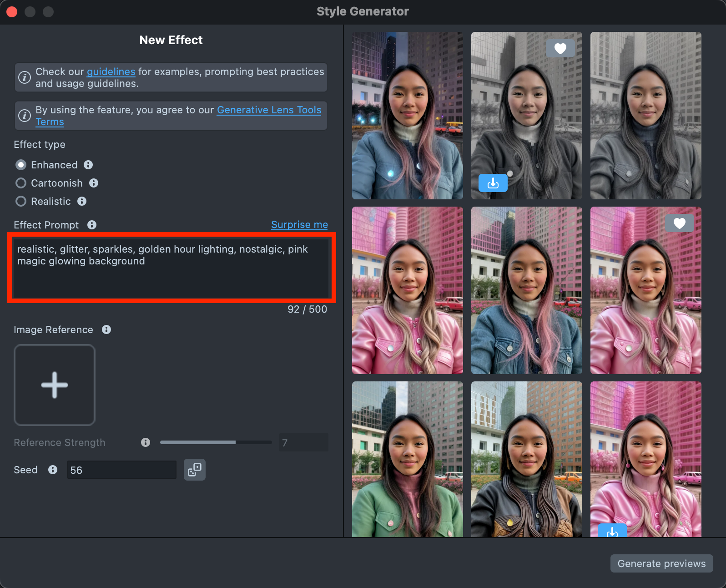
Task: Click the info icon next to Enhanced
Action: [88, 165]
